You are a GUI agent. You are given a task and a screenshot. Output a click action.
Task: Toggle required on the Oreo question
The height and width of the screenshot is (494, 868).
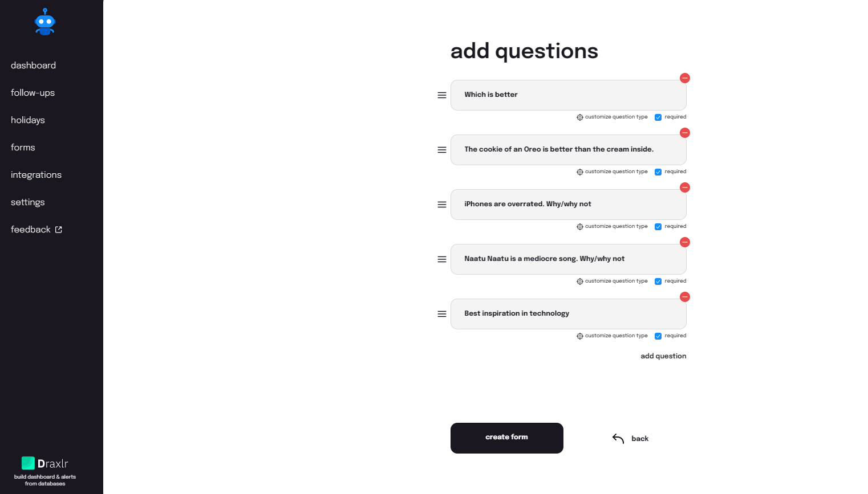[x=658, y=172]
